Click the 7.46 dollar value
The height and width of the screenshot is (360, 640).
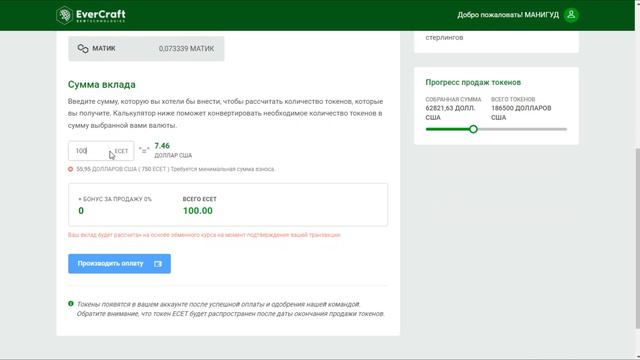pos(162,146)
